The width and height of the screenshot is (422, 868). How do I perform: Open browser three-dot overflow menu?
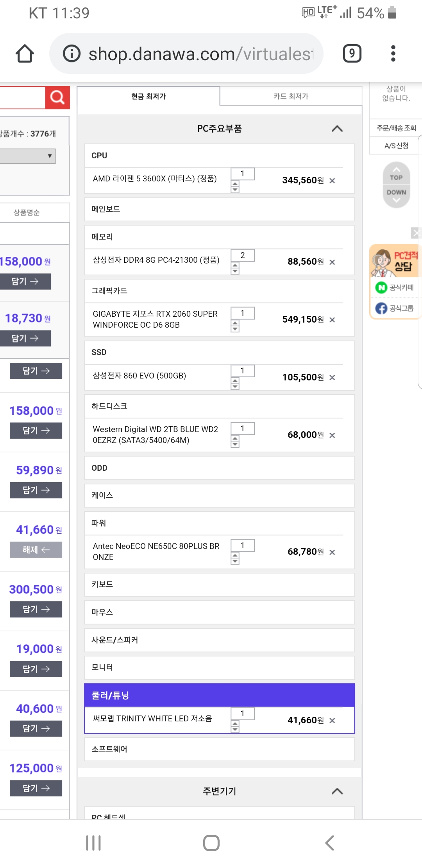pos(393,54)
